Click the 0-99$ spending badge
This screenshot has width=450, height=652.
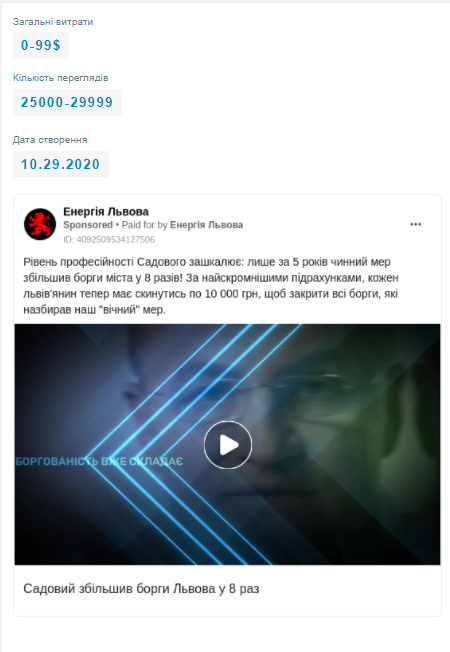41,45
